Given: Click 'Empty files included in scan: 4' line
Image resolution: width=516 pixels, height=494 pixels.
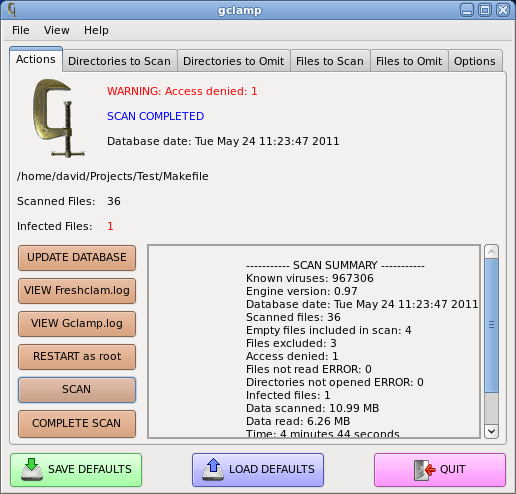Looking at the screenshot, I should tap(329, 330).
